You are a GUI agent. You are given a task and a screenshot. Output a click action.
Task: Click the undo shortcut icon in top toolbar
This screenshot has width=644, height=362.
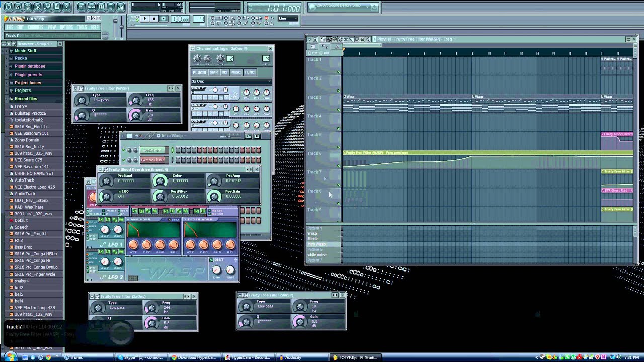point(8,7)
